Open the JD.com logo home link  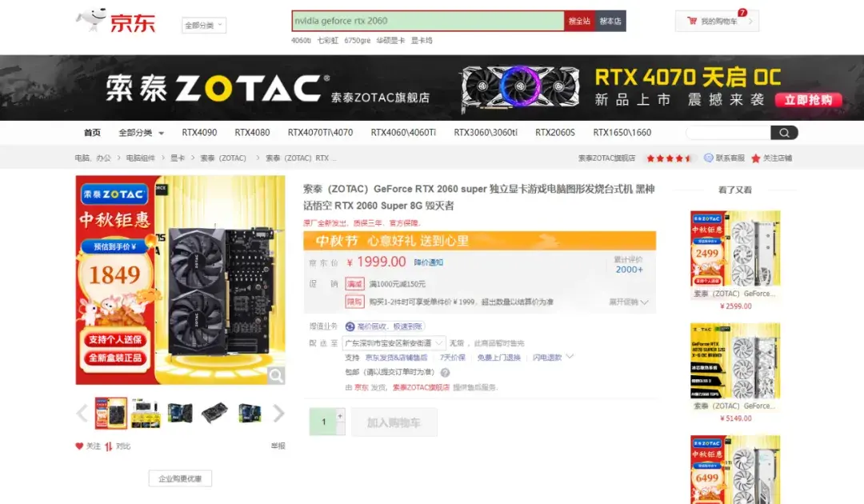click(116, 21)
